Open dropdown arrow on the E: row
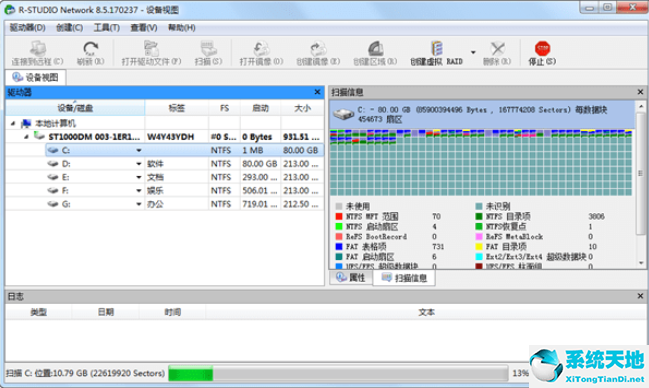 (139, 177)
